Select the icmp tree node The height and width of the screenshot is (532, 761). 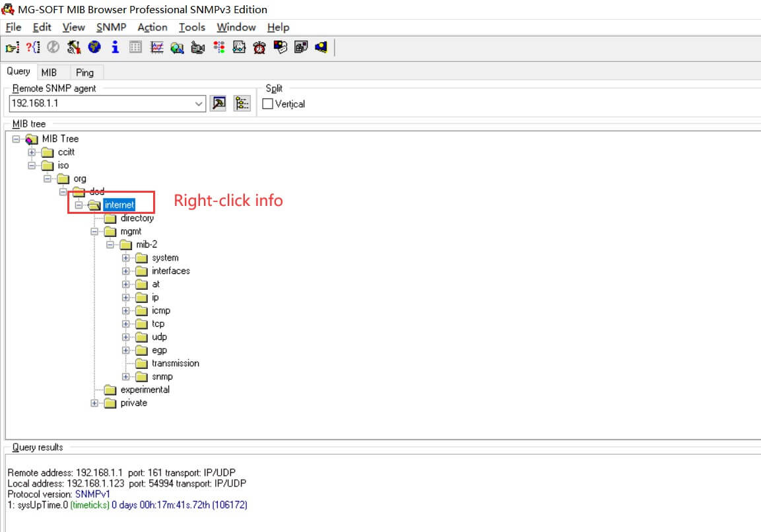point(160,311)
